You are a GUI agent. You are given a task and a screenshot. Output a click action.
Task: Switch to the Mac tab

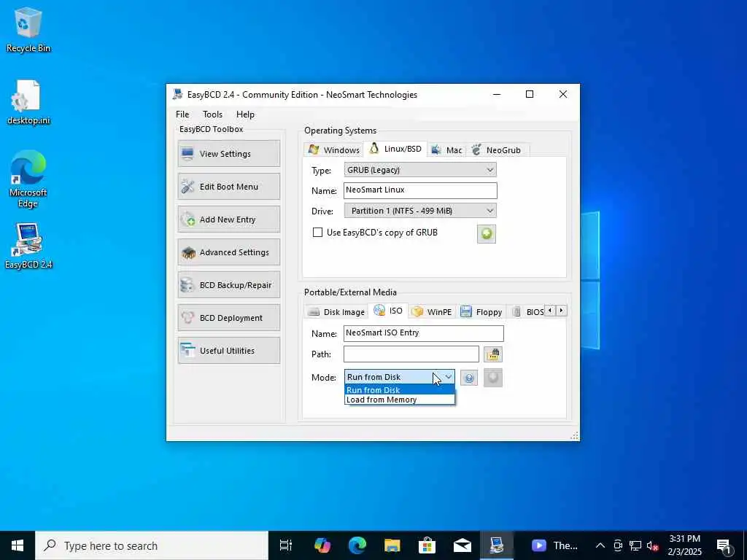tap(446, 150)
